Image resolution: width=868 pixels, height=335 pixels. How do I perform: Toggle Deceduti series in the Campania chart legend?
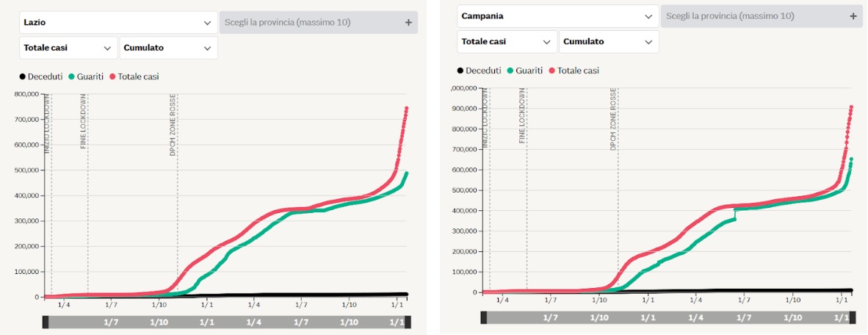click(x=480, y=71)
